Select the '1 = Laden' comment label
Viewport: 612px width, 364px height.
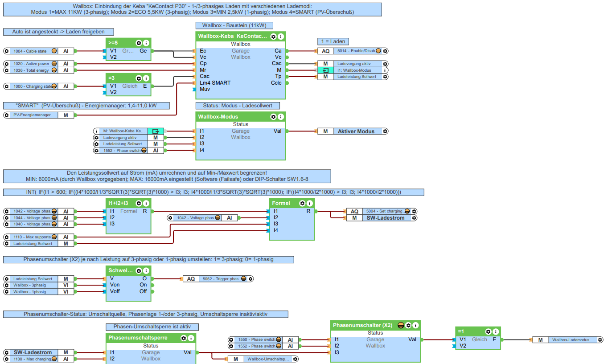tap(333, 41)
